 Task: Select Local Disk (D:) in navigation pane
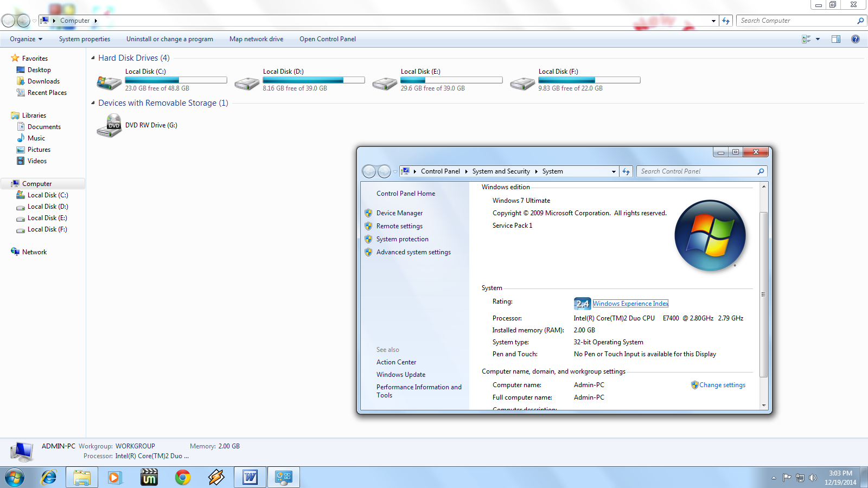(x=48, y=207)
